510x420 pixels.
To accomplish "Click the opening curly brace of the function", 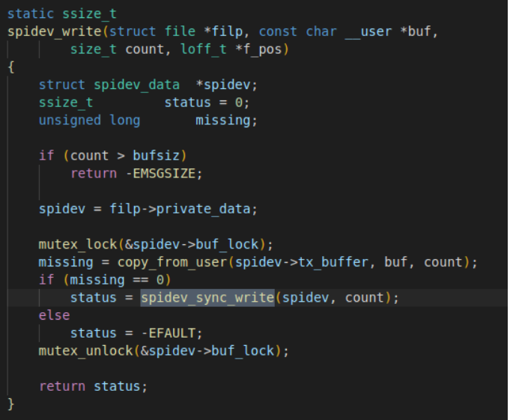I will (x=10, y=67).
